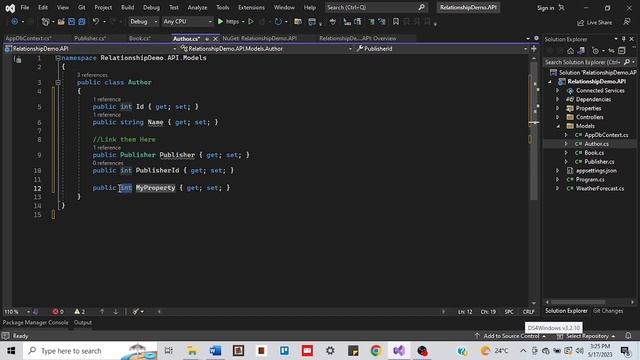Image resolution: width=640 pixels, height=360 pixels.
Task: Click the Undo arrow icon
Action: tap(96, 22)
